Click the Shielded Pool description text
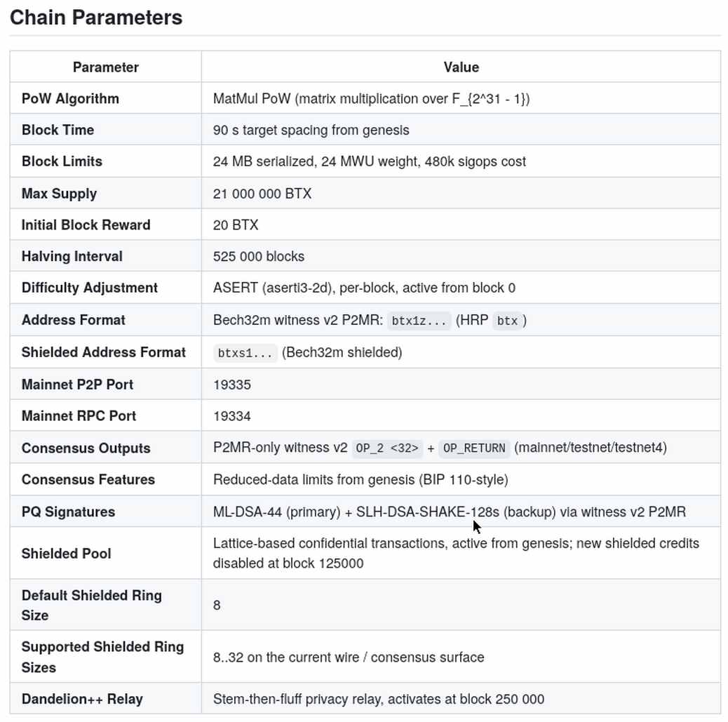This screenshot has width=728, height=722. coord(456,553)
